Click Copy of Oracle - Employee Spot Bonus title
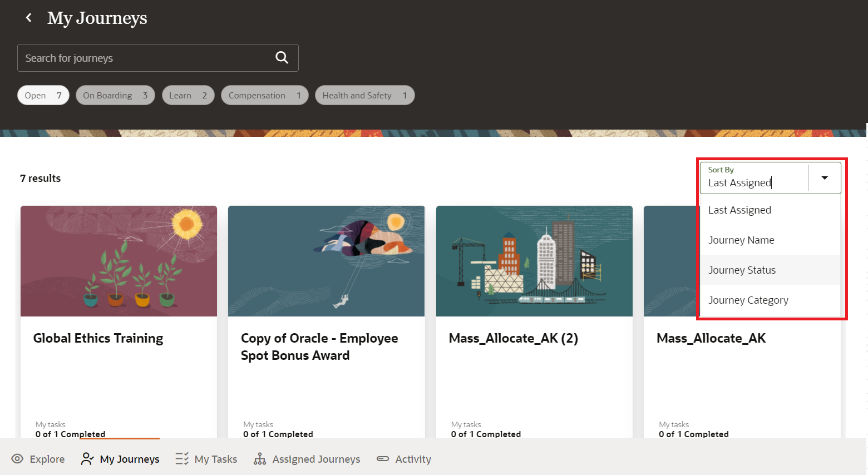The image size is (868, 475). pos(319,347)
